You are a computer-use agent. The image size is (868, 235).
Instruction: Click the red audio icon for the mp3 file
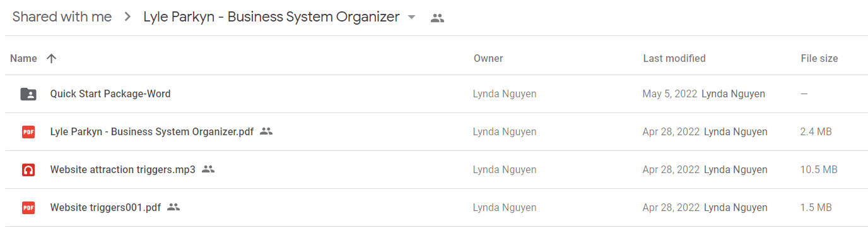[x=28, y=170]
